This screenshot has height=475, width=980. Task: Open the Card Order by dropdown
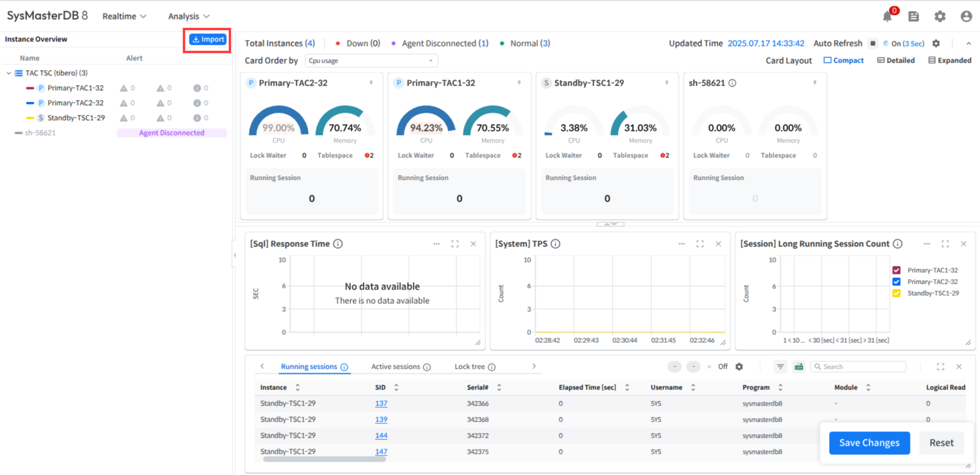point(371,61)
